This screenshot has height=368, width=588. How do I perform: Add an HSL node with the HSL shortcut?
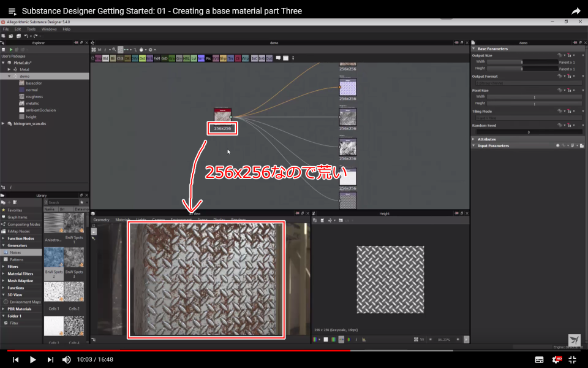(x=186, y=58)
